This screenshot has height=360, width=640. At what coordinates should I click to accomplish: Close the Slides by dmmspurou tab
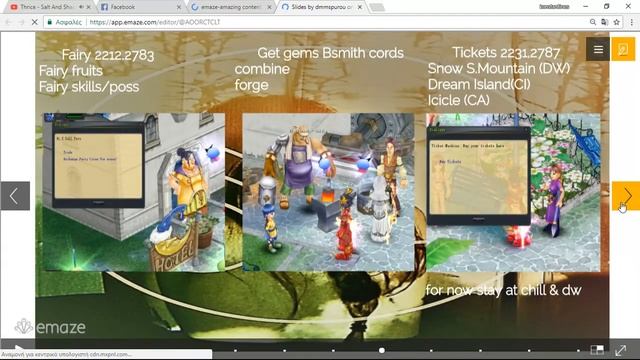[x=360, y=7]
